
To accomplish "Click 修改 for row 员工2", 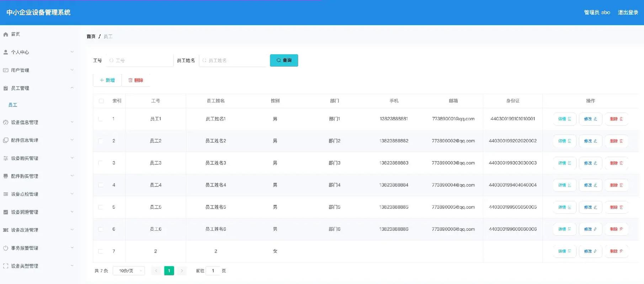I will click(x=590, y=141).
